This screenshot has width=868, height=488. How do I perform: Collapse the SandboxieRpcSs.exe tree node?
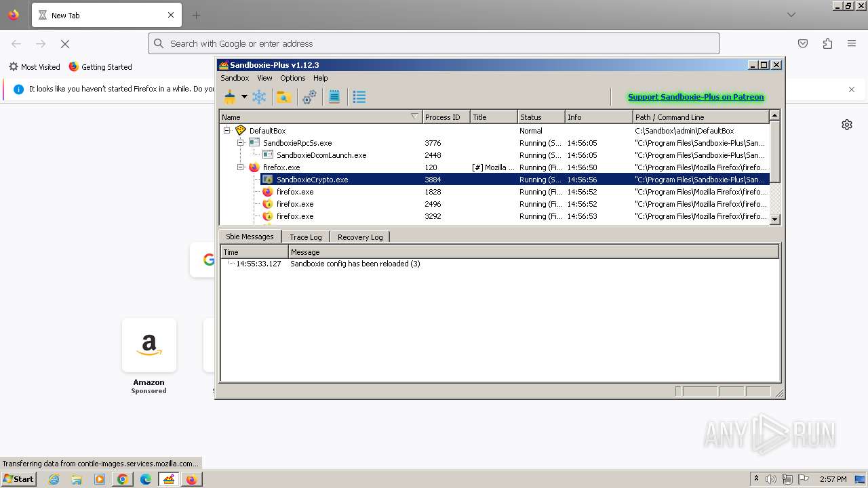[240, 143]
